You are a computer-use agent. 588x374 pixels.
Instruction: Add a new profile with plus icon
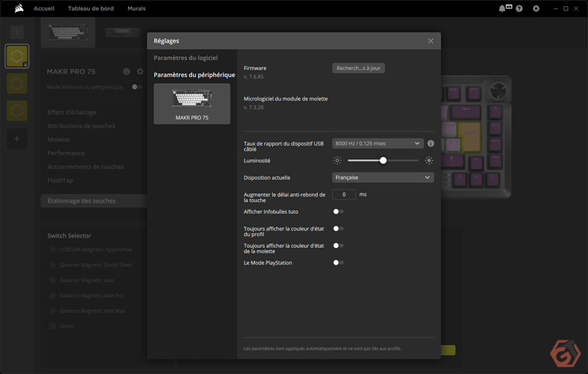click(17, 139)
